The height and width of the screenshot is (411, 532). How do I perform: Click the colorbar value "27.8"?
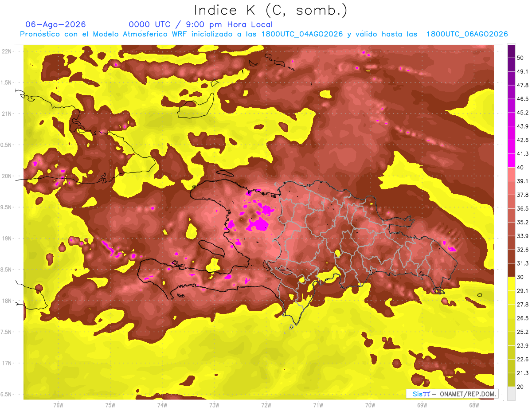(x=523, y=304)
